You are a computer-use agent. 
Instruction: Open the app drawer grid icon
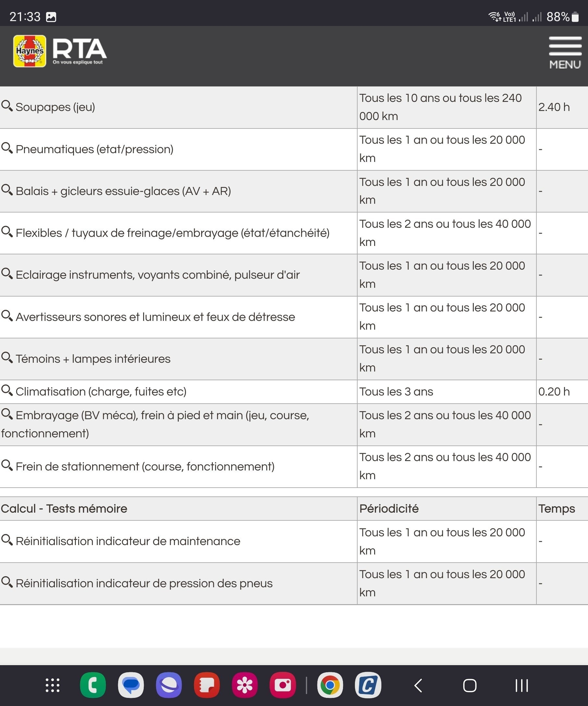[53, 685]
